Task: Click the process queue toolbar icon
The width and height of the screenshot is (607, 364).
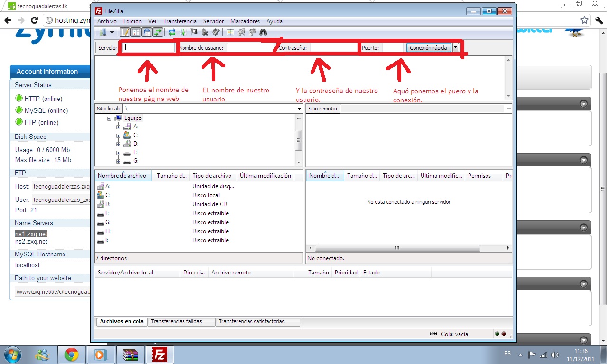Action: 183,32
